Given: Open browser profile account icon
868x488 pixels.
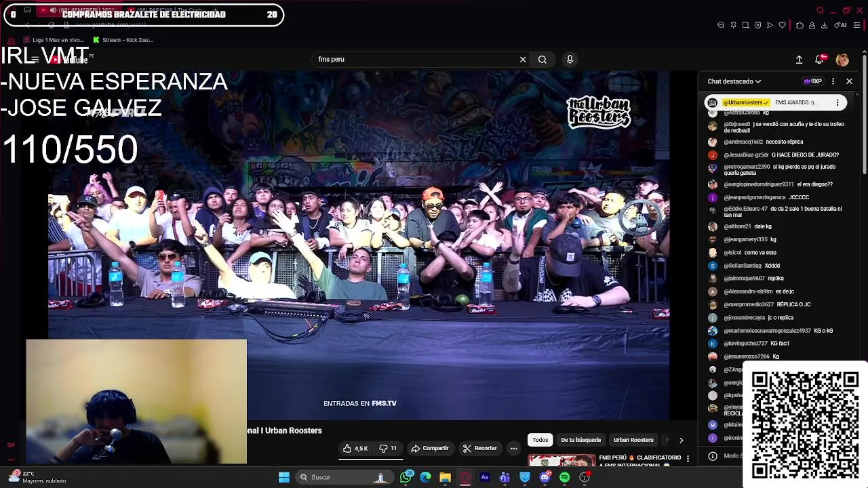Looking at the screenshot, I should pyautogui.click(x=812, y=25).
